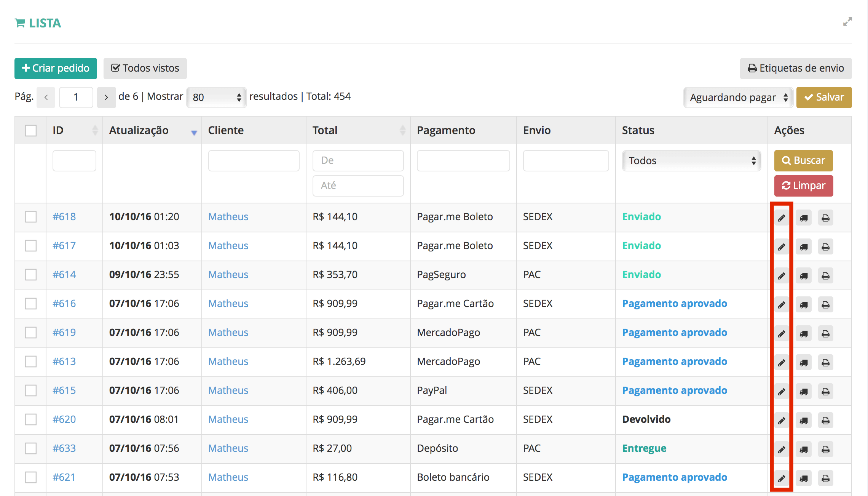Print order #617 using printer icon
Viewport: 868px width, 496px height.
pyautogui.click(x=825, y=247)
